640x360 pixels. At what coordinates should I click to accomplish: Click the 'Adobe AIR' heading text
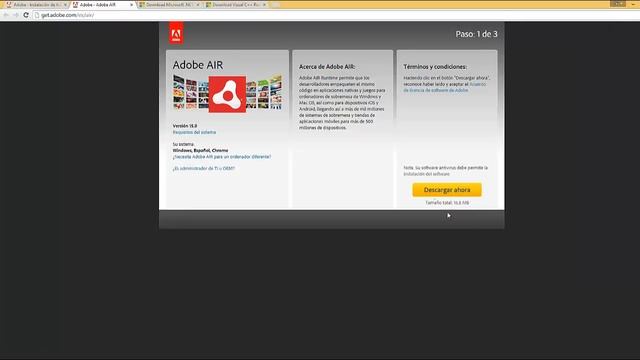click(198, 65)
